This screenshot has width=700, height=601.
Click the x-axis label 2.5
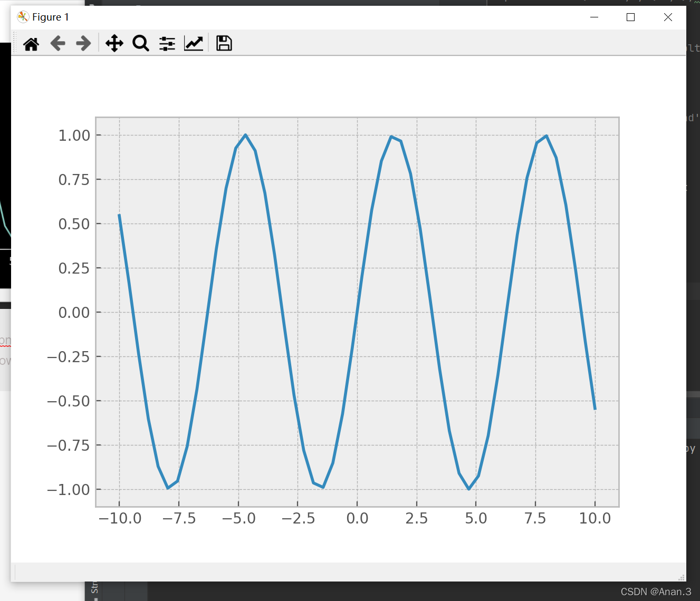tap(417, 518)
